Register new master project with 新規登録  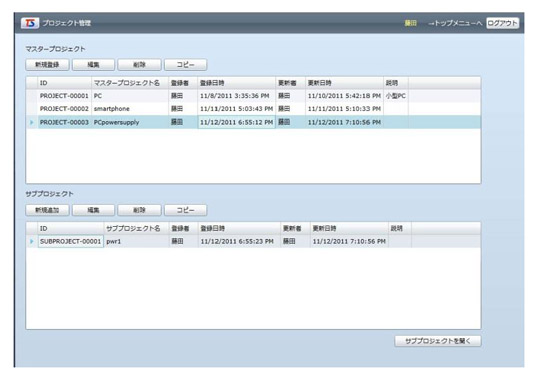[x=47, y=65]
